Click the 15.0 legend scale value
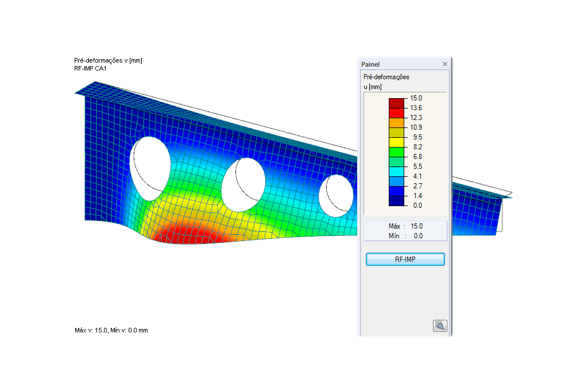Viewport: 588px width, 391px height. (416, 98)
